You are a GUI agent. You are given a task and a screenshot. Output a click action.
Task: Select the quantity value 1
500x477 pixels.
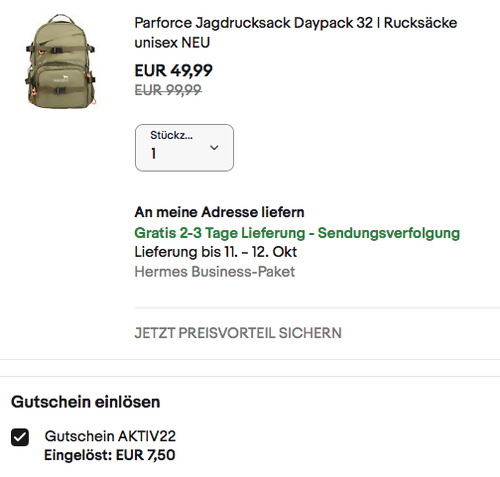click(x=153, y=154)
